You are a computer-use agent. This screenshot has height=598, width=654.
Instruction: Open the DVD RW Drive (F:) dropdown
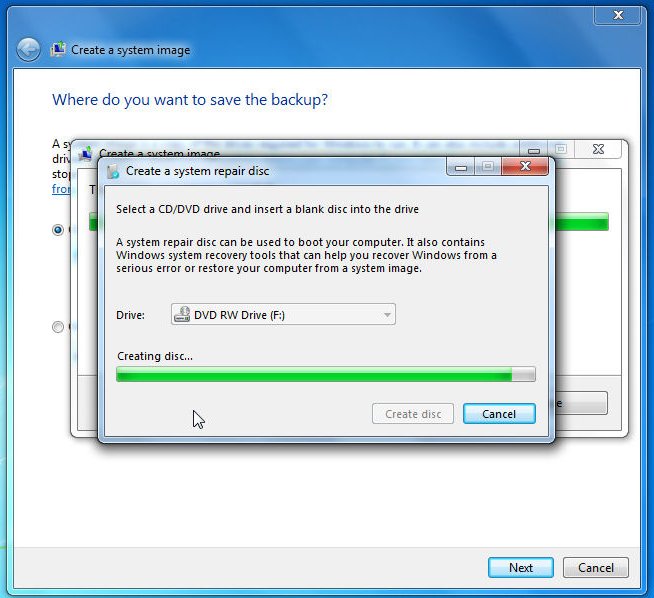pos(283,314)
